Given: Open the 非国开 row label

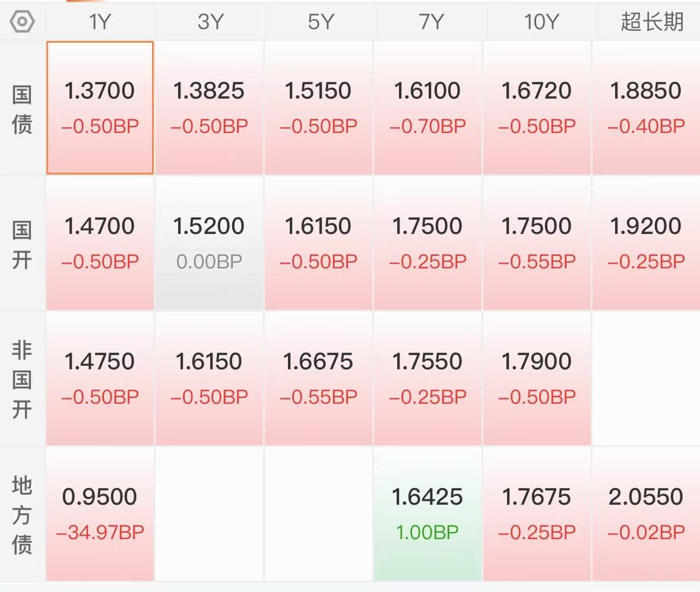Looking at the screenshot, I should [22, 379].
